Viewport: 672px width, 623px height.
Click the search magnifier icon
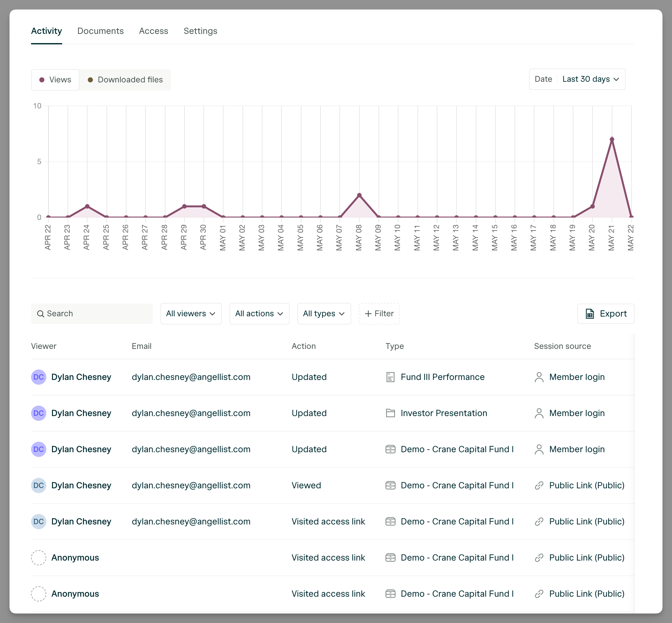click(x=41, y=314)
